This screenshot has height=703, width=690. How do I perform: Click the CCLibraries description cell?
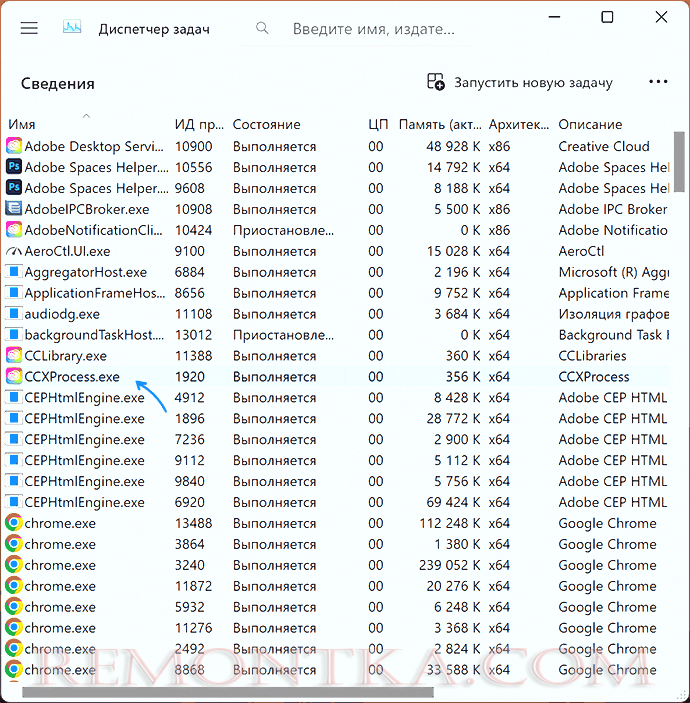pyautogui.click(x=592, y=356)
